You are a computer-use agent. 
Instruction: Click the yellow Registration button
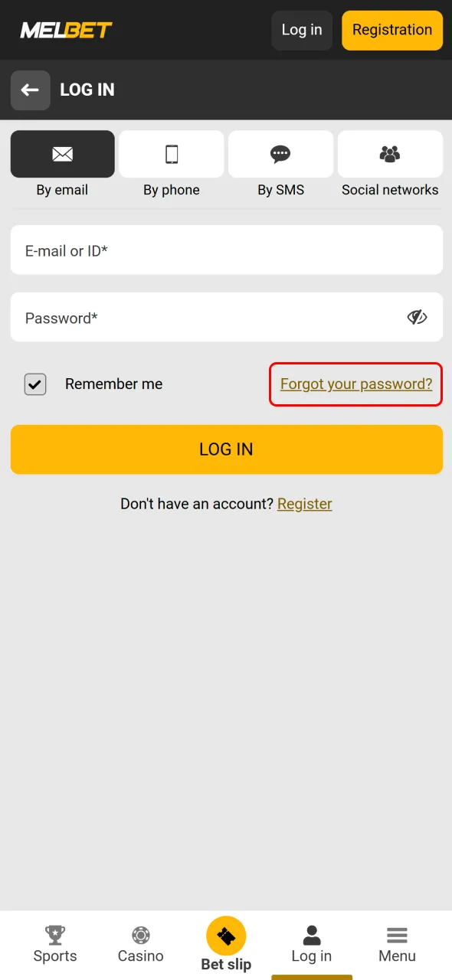click(x=391, y=30)
